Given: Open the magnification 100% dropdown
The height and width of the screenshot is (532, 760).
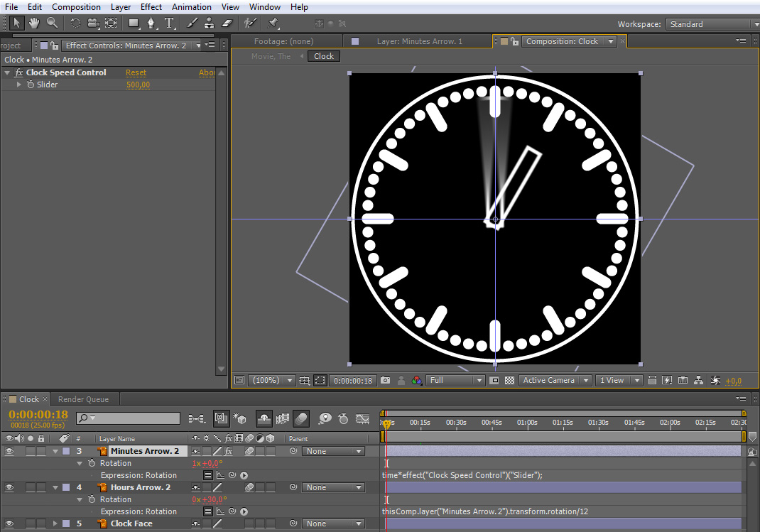Looking at the screenshot, I should 271,380.
